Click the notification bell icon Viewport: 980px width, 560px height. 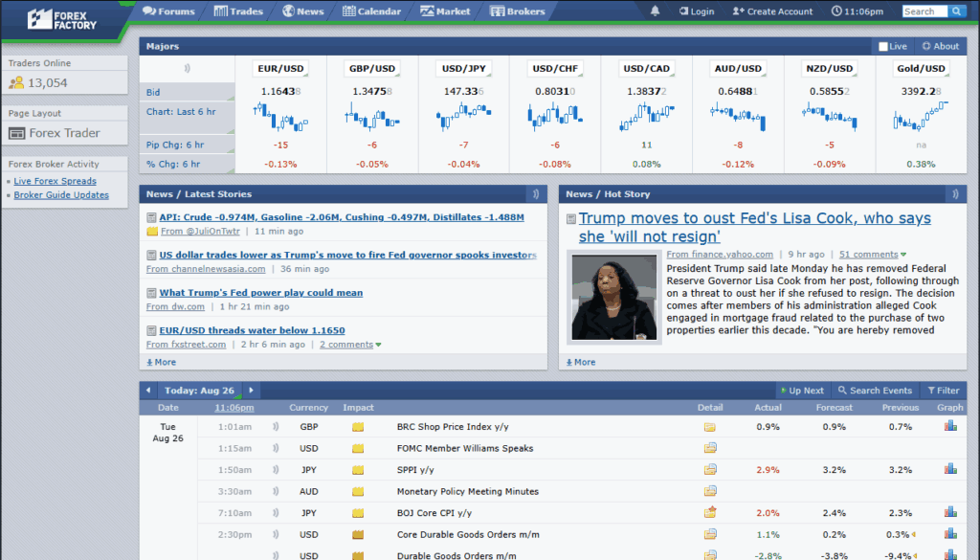(655, 11)
